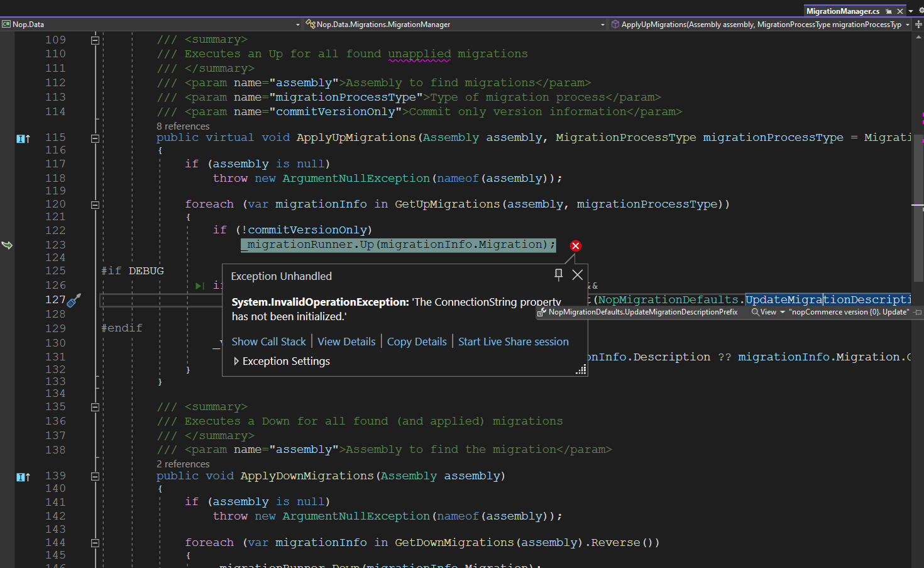Image resolution: width=924 pixels, height=568 pixels.
Task: Click the split editor icon below the gear
Action: pyautogui.click(x=919, y=25)
